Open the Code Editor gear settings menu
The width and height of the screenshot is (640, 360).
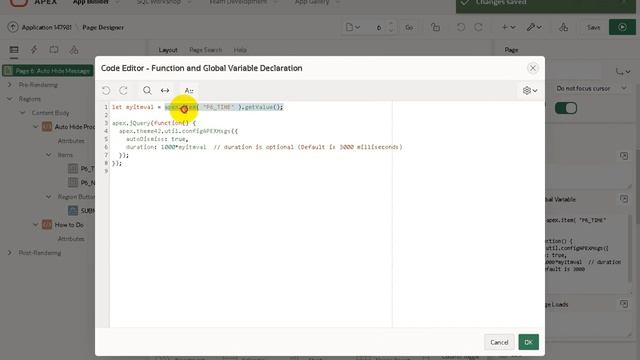coord(530,90)
